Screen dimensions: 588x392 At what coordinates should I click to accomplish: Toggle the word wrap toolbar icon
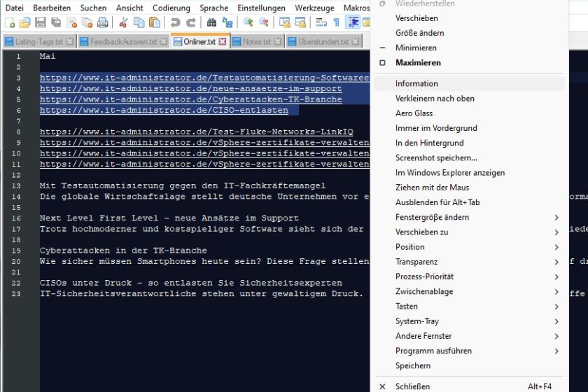(321, 22)
